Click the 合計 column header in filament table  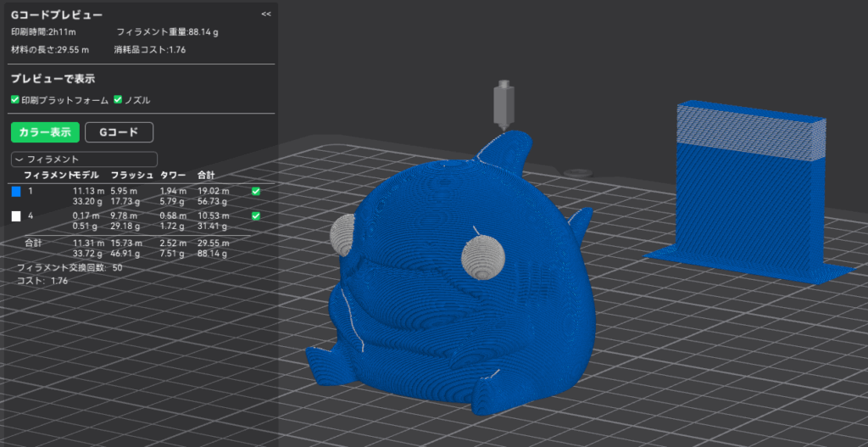click(207, 175)
